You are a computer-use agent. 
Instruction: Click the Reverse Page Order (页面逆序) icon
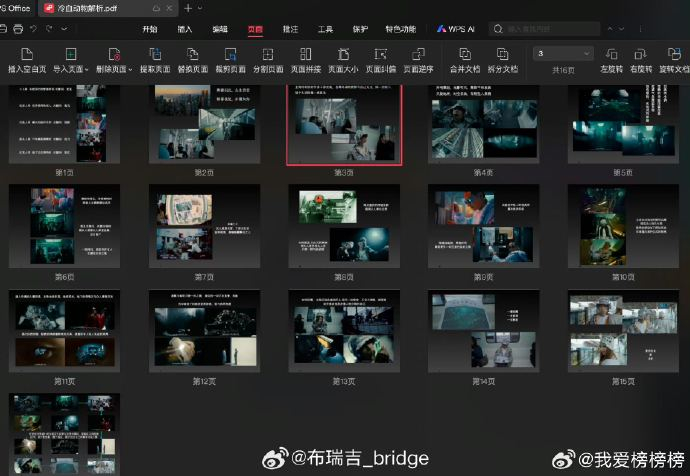(x=418, y=54)
